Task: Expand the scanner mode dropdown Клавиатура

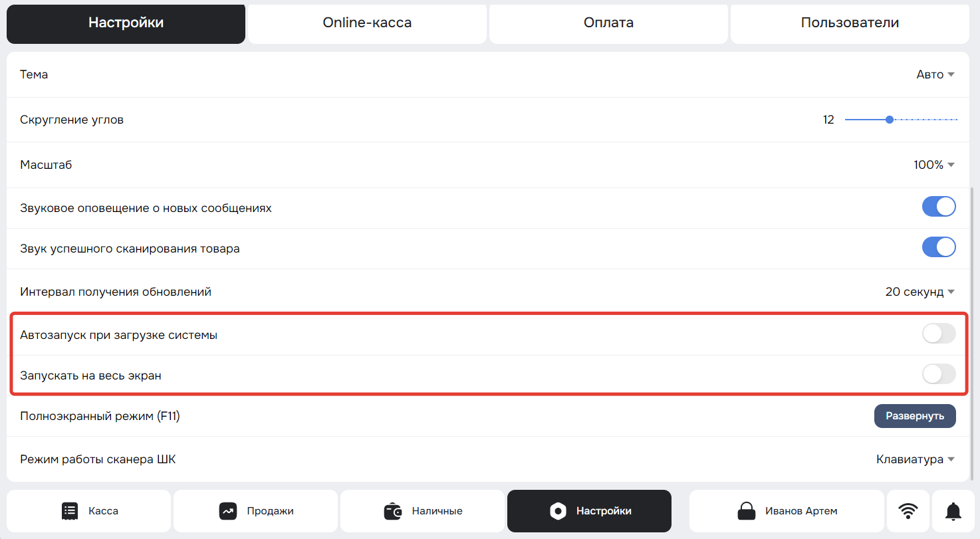Action: [x=916, y=459]
